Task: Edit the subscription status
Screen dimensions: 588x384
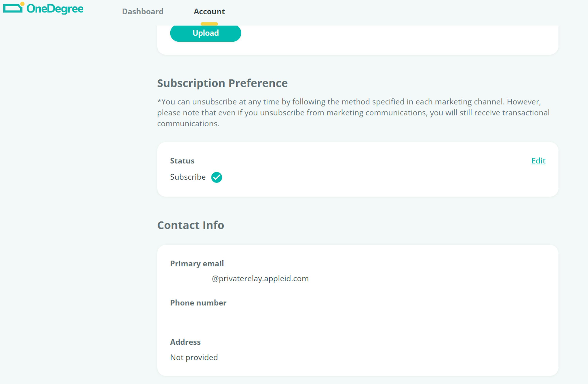Action: point(538,161)
